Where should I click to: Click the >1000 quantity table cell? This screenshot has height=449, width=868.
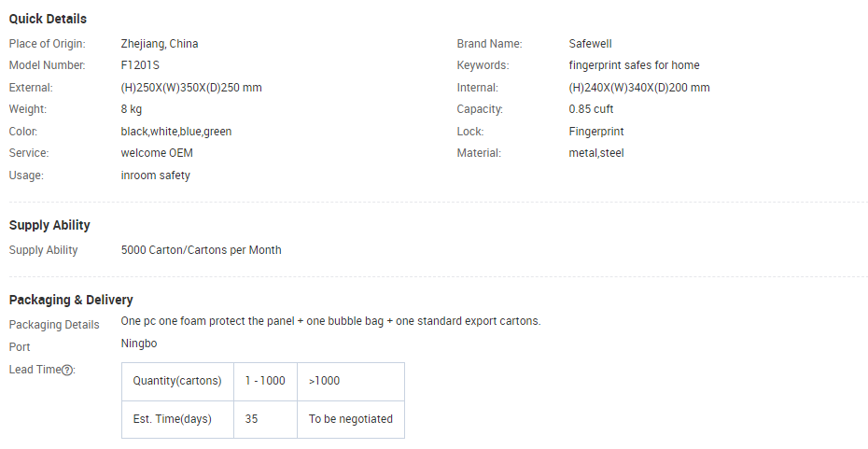pos(351,381)
